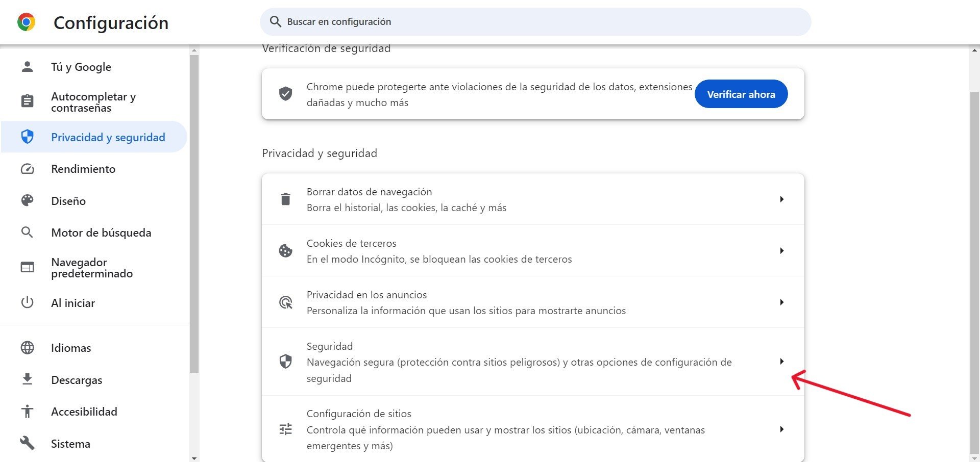The image size is (980, 462).
Task: Click the globe icon for Idiomas
Action: (x=27, y=348)
